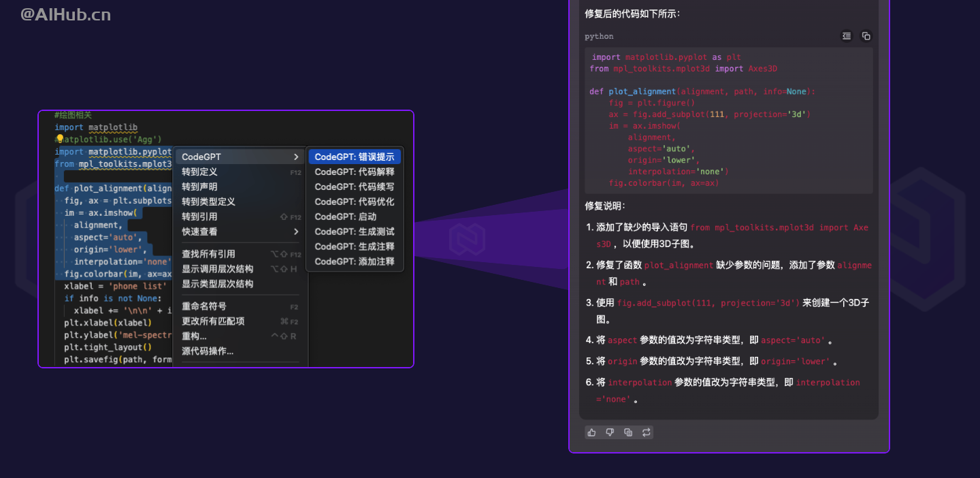Click explanation item 3 about fig.add_subplot
This screenshot has width=980, height=478.
[x=728, y=310]
